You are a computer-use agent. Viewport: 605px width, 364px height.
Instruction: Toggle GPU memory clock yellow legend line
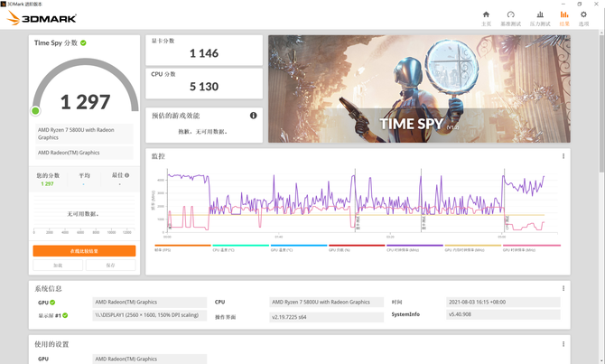tap(473, 247)
